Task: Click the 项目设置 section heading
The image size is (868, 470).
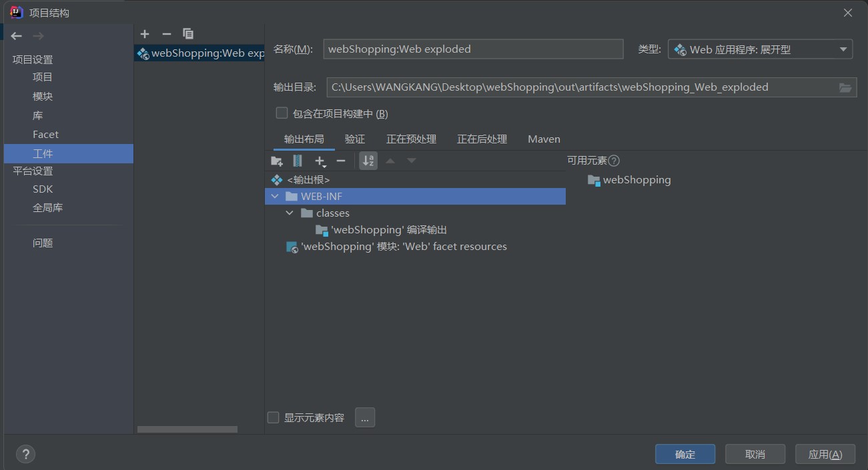Action: 33,60
